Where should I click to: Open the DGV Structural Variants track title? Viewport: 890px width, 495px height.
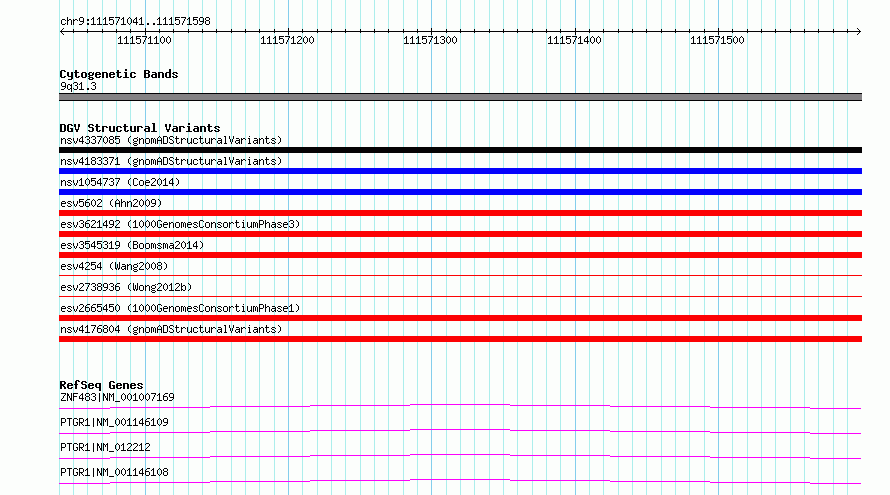140,128
